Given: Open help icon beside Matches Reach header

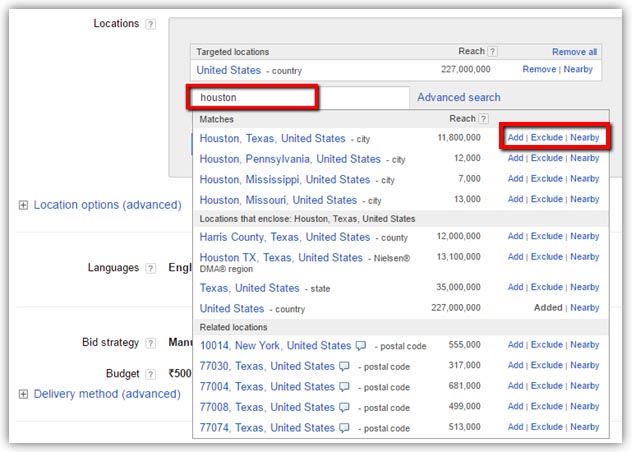Looking at the screenshot, I should 483,119.
